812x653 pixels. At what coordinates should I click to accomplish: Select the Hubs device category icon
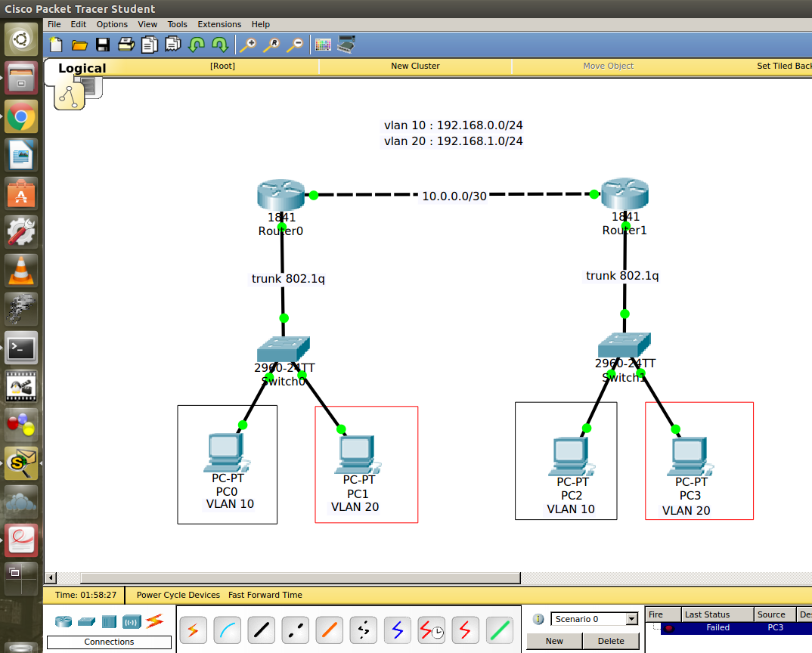click(x=110, y=621)
